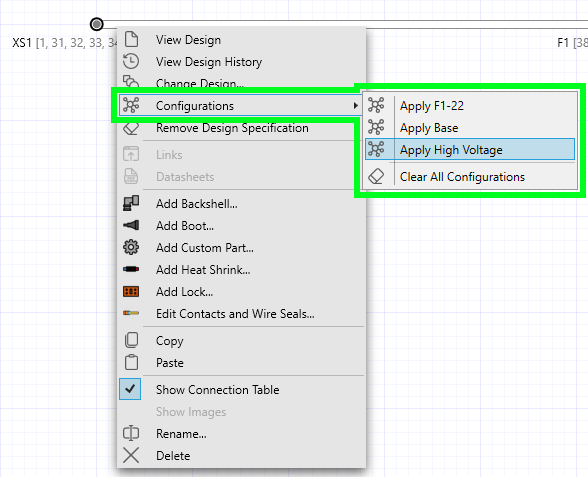Apply the High Voltage configuration
Viewport: 588px width, 477px height.
[x=470, y=149]
